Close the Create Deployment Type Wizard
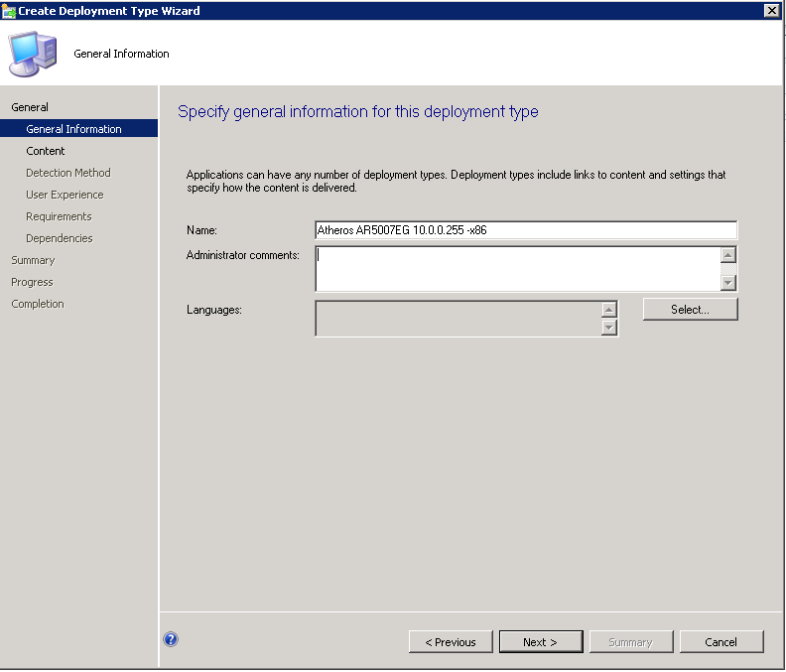Screen dimensions: 786x672 point(771,10)
